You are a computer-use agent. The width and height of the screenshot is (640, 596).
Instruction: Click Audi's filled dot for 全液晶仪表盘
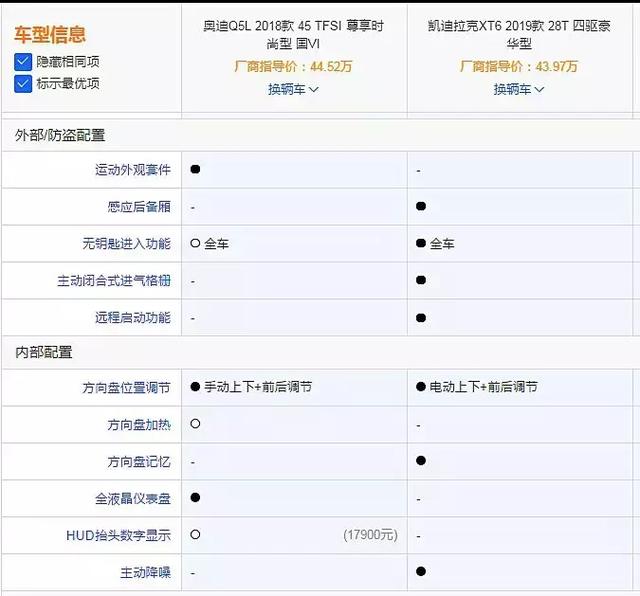pos(195,497)
